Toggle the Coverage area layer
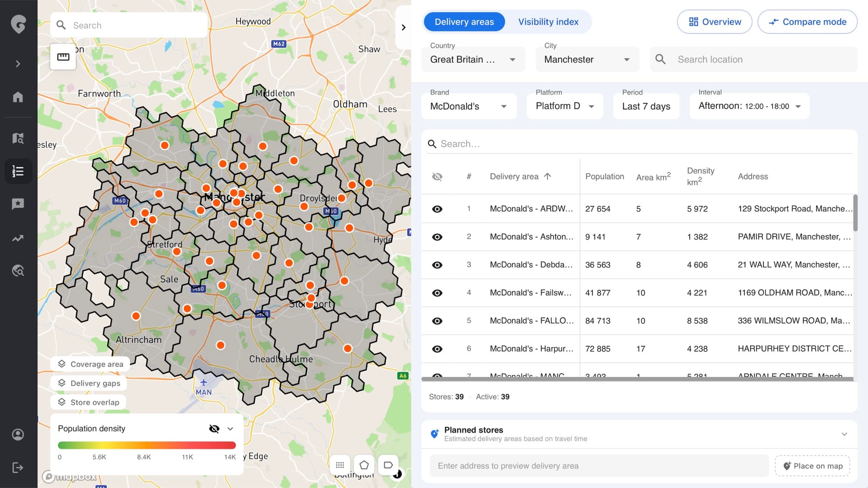Viewport: 868px width, 488px height. (x=90, y=364)
